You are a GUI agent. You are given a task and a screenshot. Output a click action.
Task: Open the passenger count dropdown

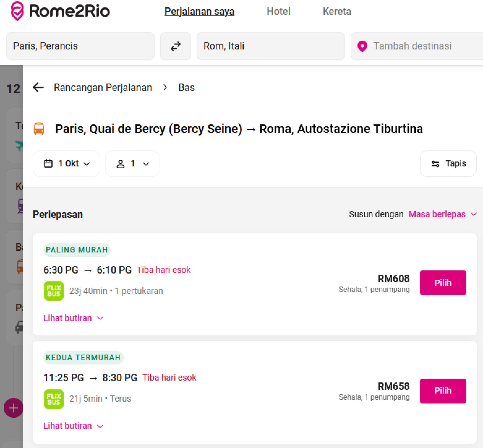[132, 164]
